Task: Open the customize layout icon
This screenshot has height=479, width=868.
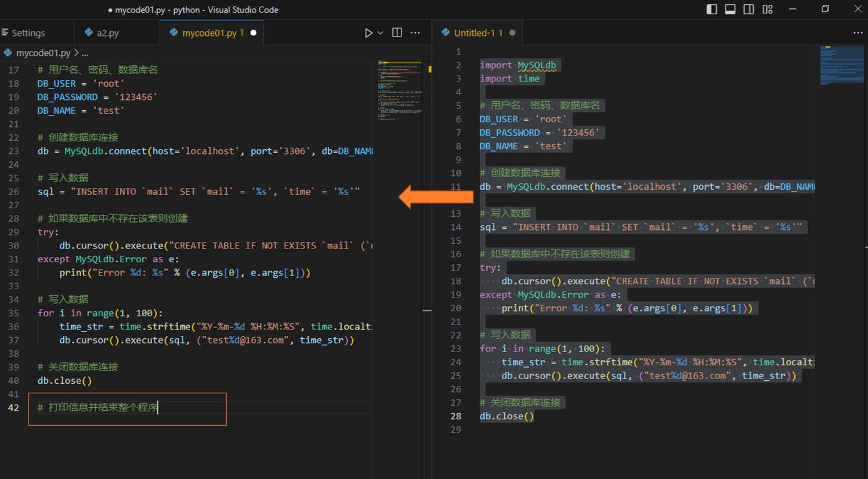Action: click(768, 9)
